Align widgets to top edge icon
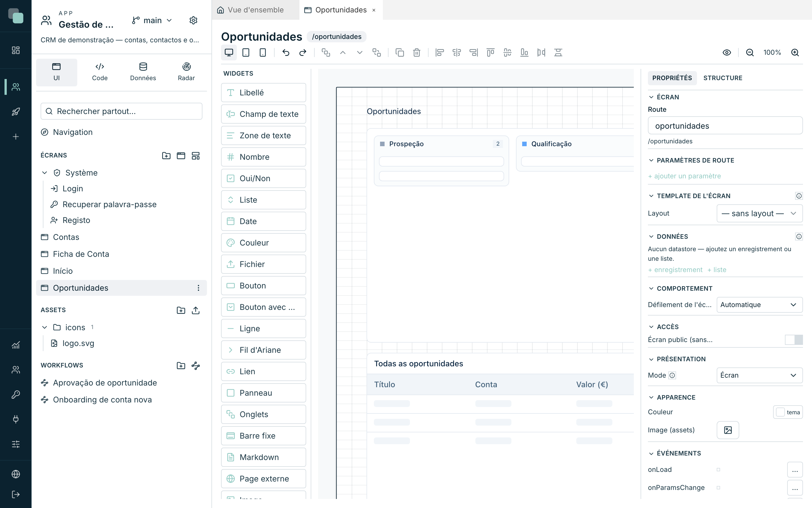The height and width of the screenshot is (508, 812). coord(490,52)
